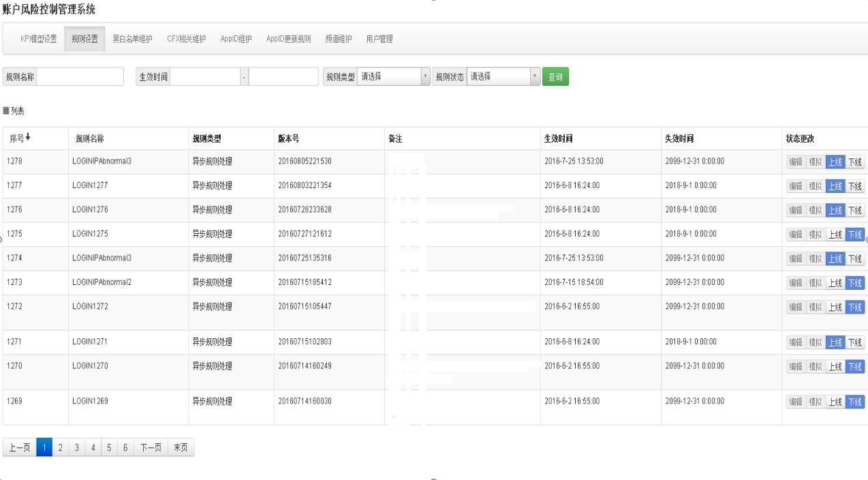Select the KPI模型设置 tab
This screenshot has height=480, width=868.
39,40
